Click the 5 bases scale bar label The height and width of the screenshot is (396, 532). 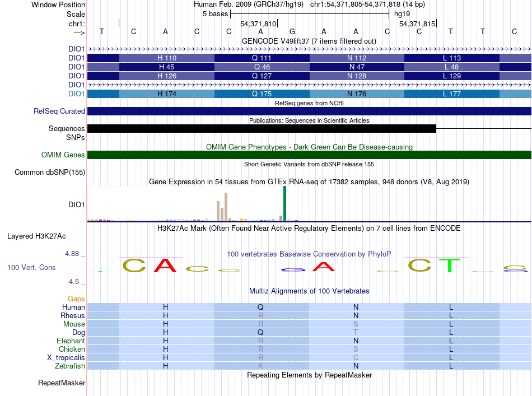(216, 14)
